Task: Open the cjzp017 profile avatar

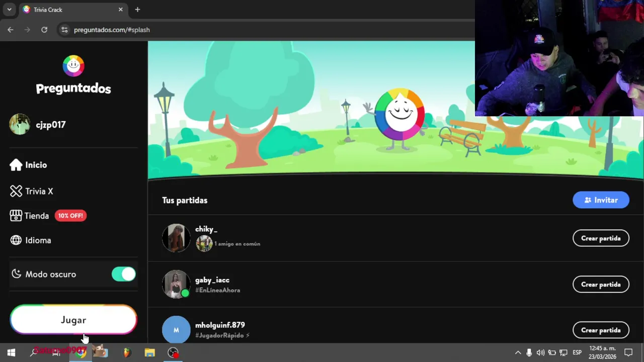Action: click(x=20, y=124)
